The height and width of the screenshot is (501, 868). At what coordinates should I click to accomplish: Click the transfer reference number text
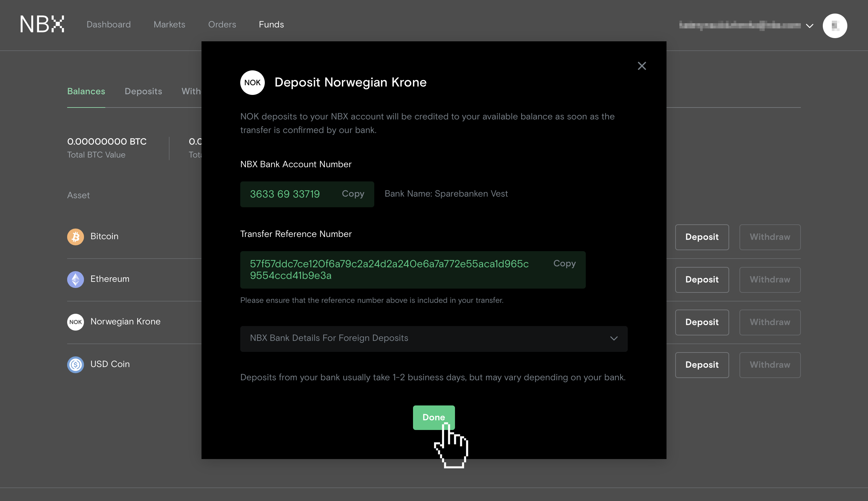(389, 270)
